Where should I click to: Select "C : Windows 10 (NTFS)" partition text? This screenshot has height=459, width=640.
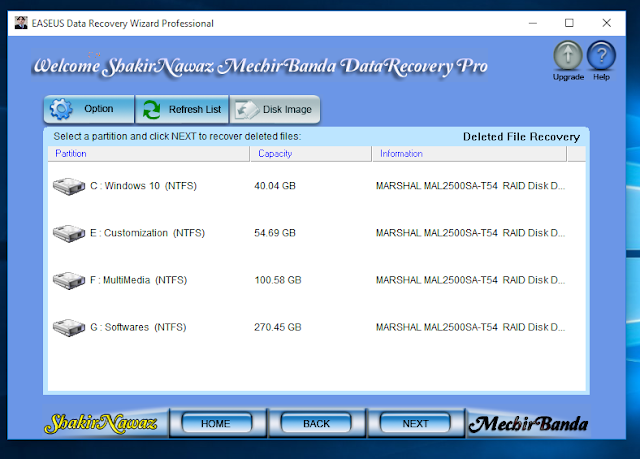tap(143, 186)
